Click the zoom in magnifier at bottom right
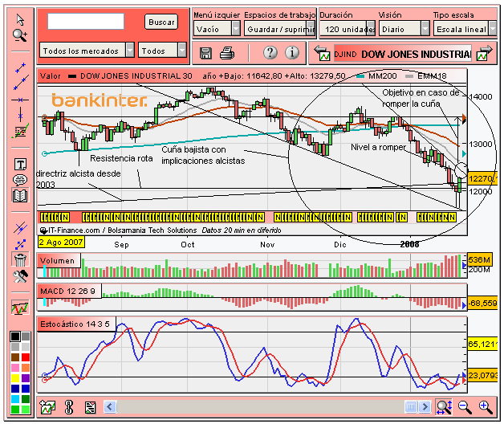 tap(486, 407)
